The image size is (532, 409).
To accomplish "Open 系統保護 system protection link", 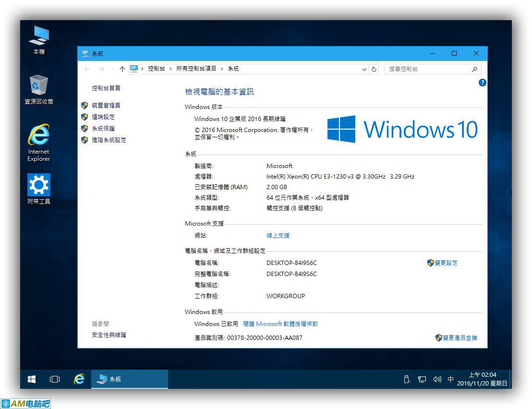I will pos(103,129).
